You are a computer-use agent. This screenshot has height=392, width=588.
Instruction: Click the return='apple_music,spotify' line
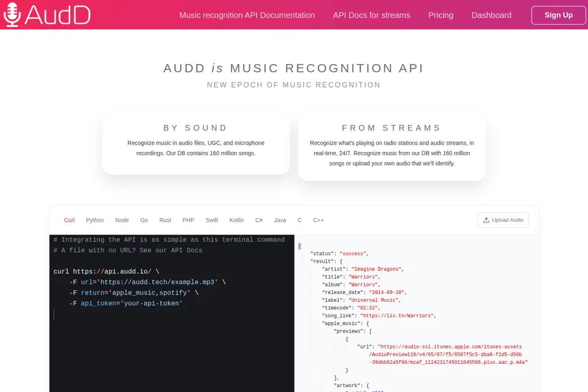point(134,293)
